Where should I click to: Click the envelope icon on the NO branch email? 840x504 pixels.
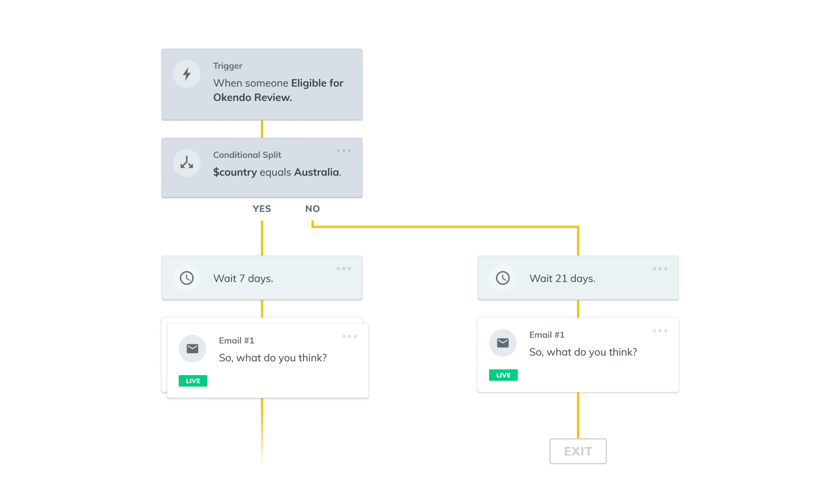coord(503,343)
